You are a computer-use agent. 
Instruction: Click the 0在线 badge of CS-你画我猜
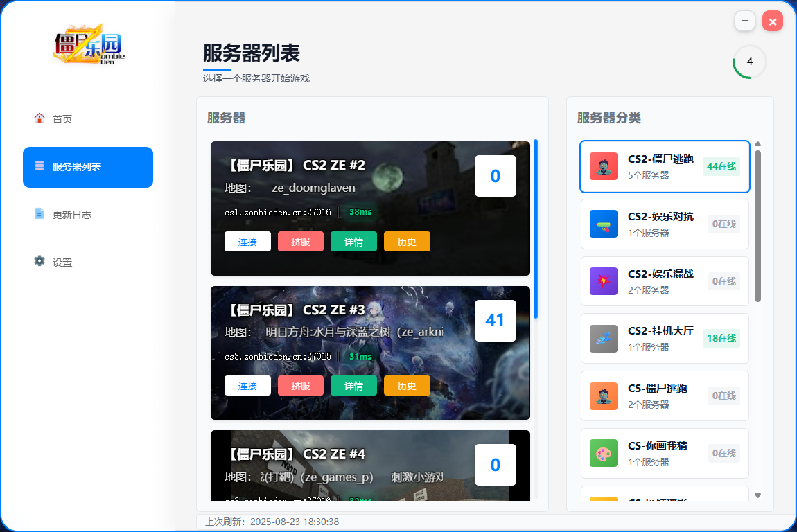[724, 453]
